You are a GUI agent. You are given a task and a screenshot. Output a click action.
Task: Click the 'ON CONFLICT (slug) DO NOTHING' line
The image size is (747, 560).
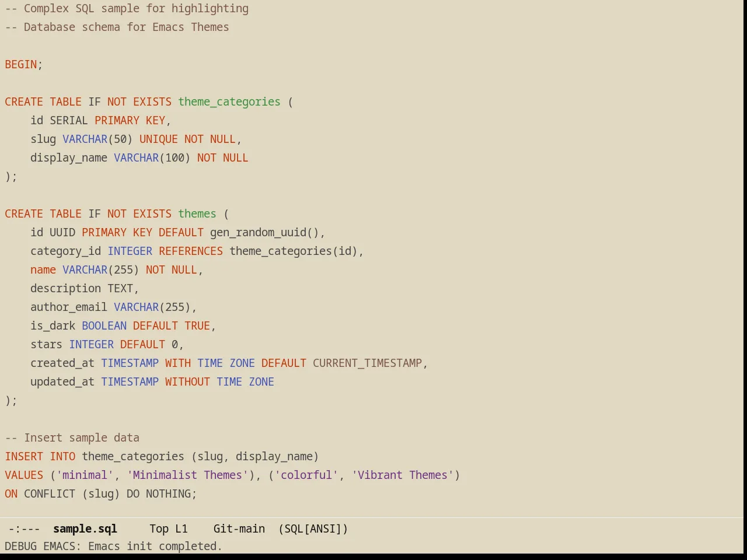101,494
